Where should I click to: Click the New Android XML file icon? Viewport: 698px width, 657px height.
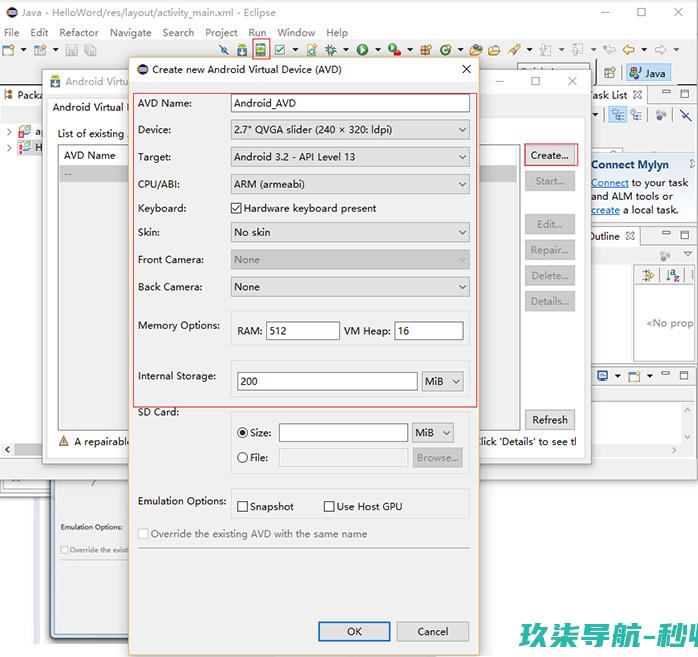(x=312, y=50)
